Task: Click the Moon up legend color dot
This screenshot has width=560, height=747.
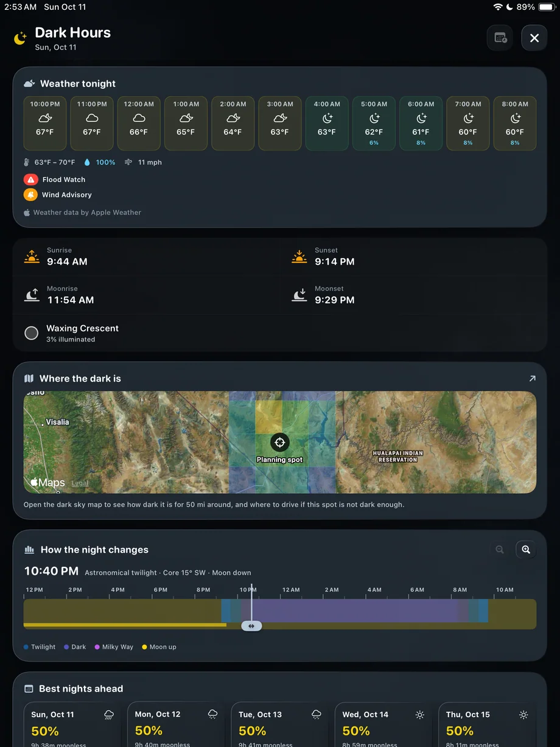Action: [144, 647]
